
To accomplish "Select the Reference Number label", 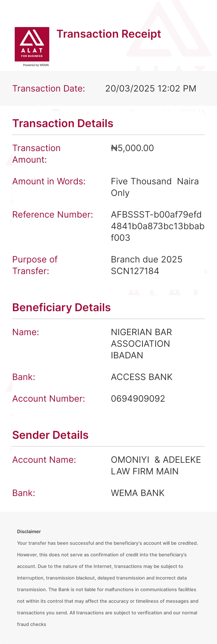I will [53, 214].
